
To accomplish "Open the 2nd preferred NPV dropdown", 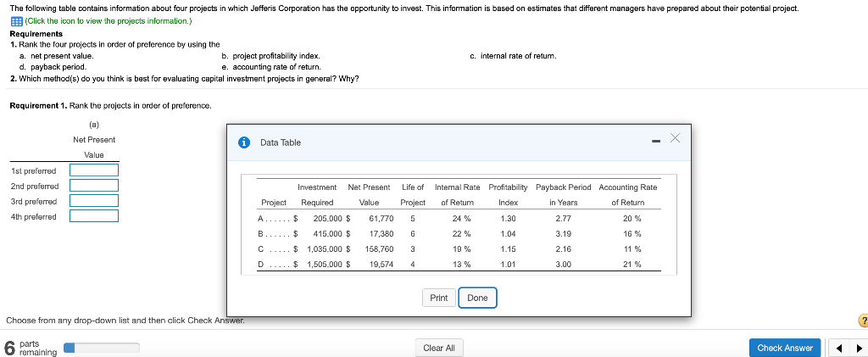I will [94, 186].
